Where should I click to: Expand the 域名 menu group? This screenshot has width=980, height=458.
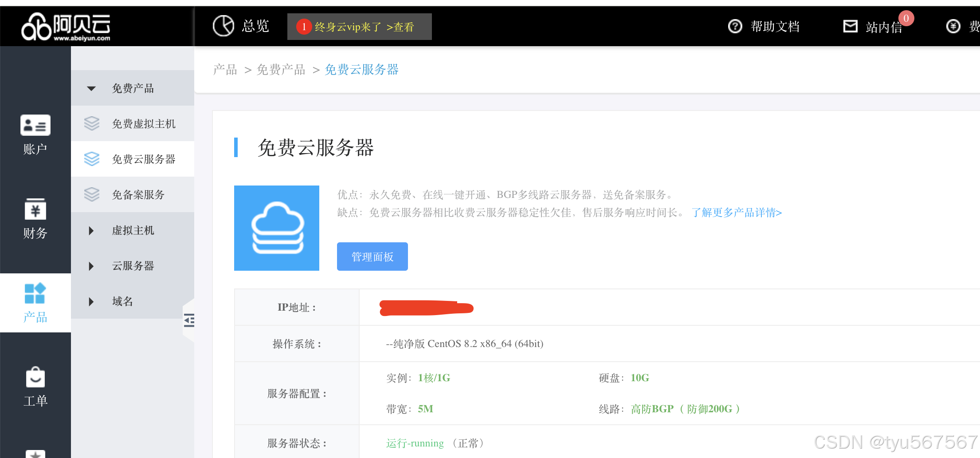coord(133,301)
